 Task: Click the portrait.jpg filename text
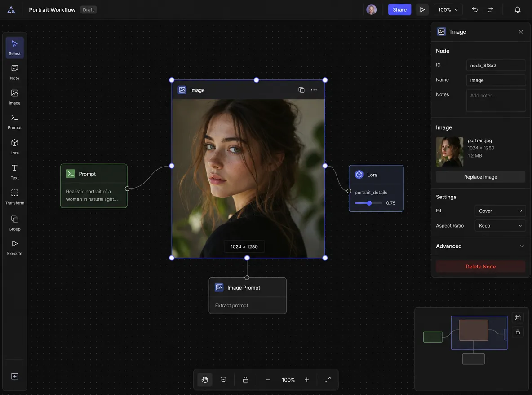(x=479, y=140)
